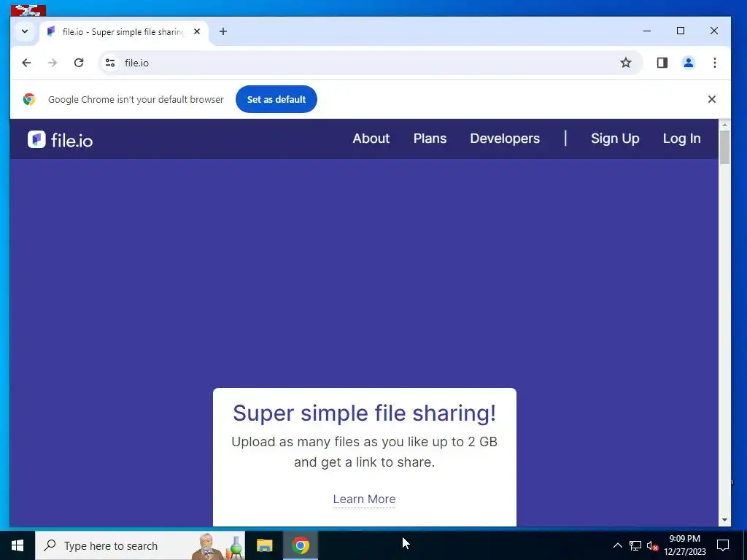This screenshot has width=747, height=560.
Task: Go to Sign Up
Action: coord(615,139)
